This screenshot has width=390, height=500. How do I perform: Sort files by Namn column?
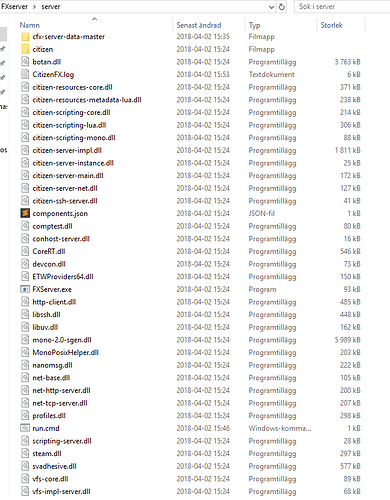(x=29, y=25)
